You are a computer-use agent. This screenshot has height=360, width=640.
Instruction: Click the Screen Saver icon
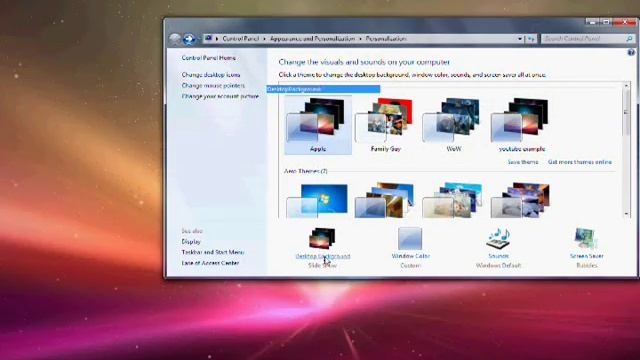586,238
